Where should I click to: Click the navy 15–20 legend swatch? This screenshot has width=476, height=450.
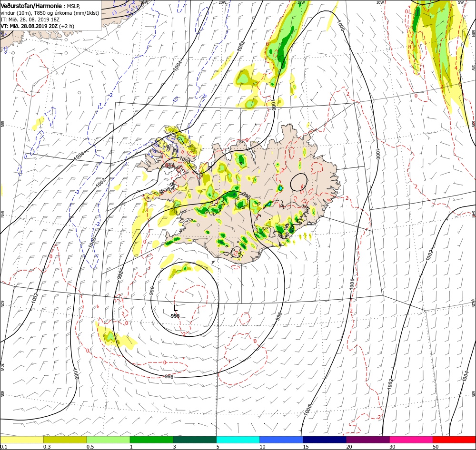pos(325,440)
